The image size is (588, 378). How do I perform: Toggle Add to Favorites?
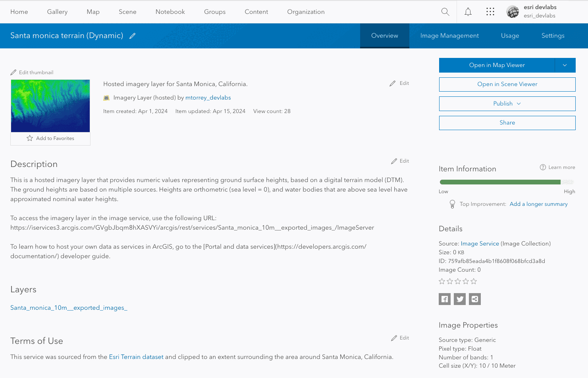(x=50, y=138)
